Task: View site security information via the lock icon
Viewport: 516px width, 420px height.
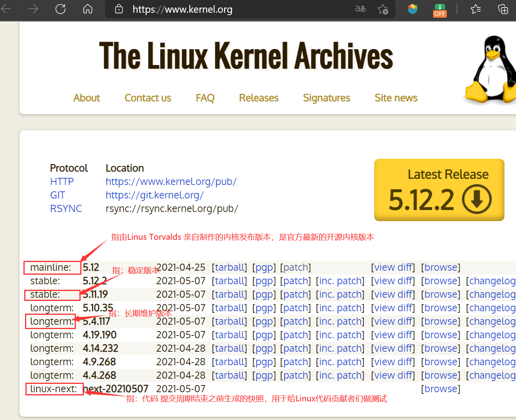Action: (118, 9)
